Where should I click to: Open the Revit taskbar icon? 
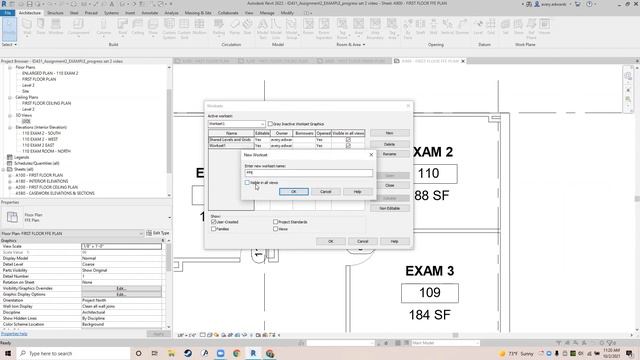(x=253, y=353)
